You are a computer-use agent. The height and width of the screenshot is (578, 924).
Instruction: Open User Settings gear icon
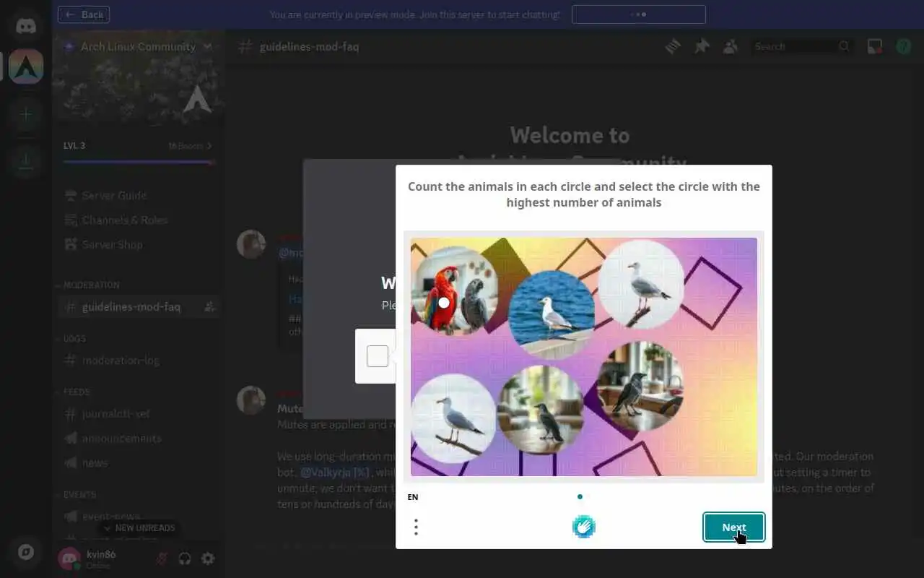(208, 558)
